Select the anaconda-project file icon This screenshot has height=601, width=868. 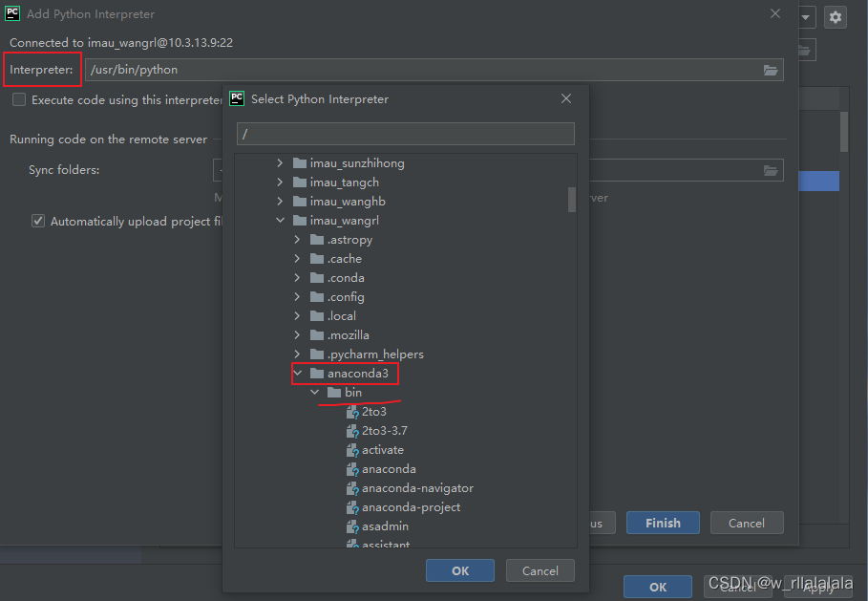point(352,507)
